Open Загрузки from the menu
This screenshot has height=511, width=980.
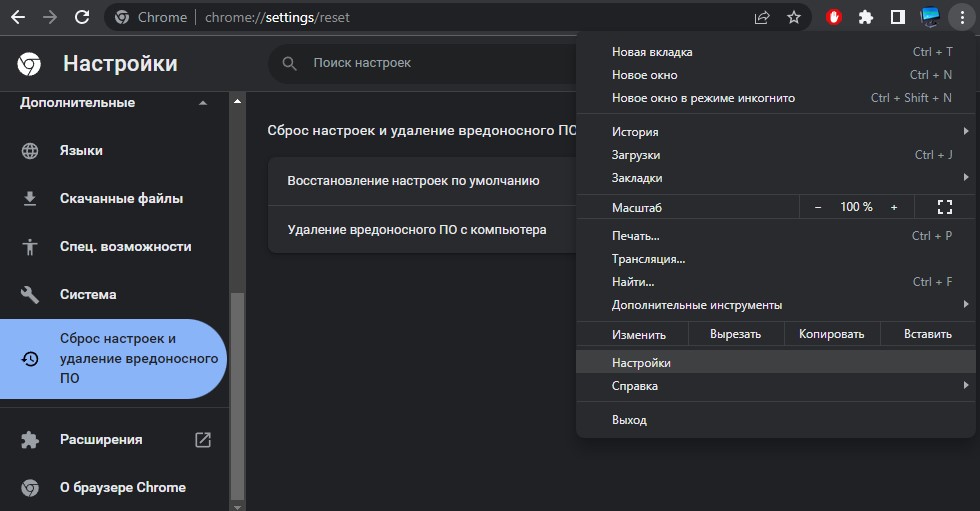[x=775, y=155]
